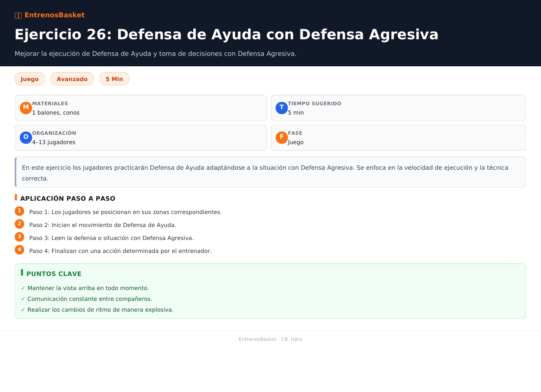The height and width of the screenshot is (392, 541).
Task: Select the Avanzado tag pill
Action: click(x=72, y=79)
